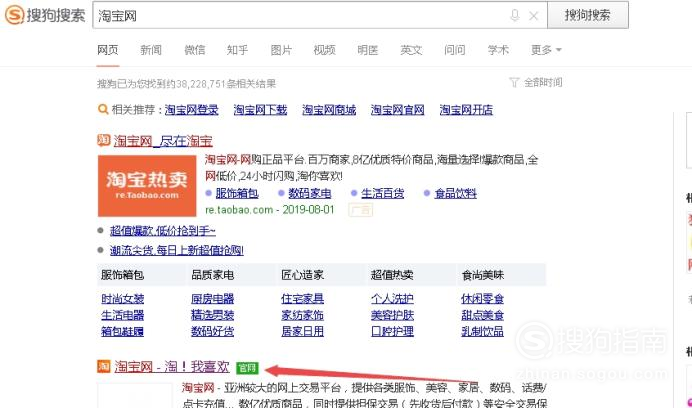Open the 甜点美食 link

483,315
